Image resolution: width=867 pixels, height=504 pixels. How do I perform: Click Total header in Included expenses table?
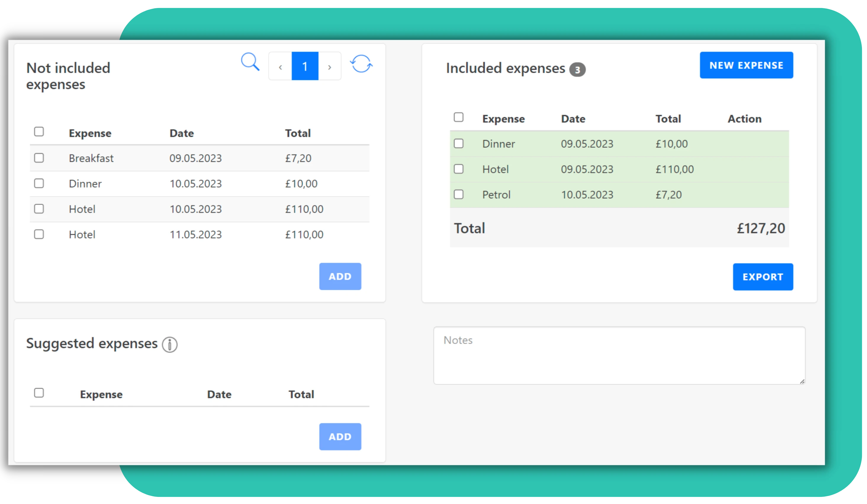click(x=668, y=119)
